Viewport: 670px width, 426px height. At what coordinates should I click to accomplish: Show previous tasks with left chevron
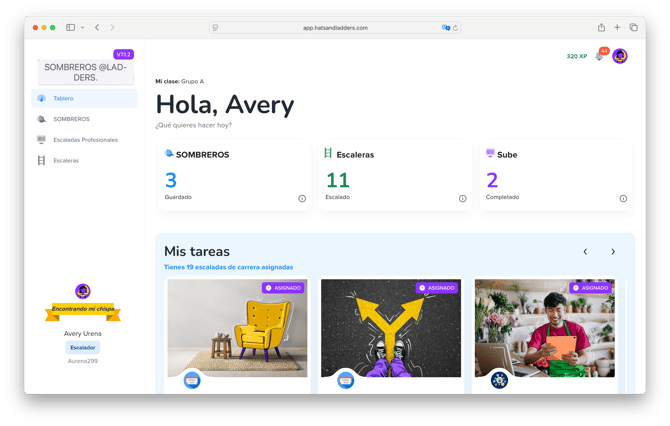585,252
